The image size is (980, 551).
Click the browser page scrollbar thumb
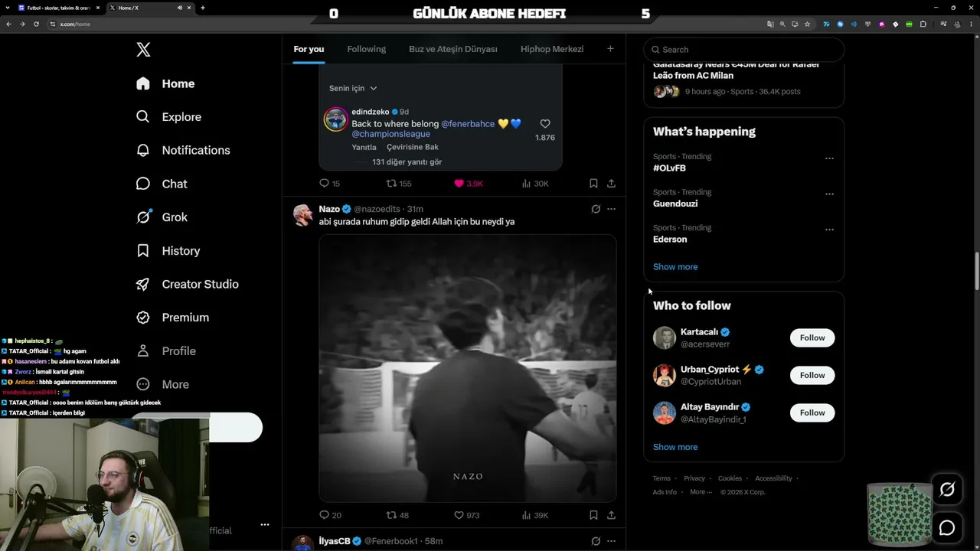click(976, 271)
